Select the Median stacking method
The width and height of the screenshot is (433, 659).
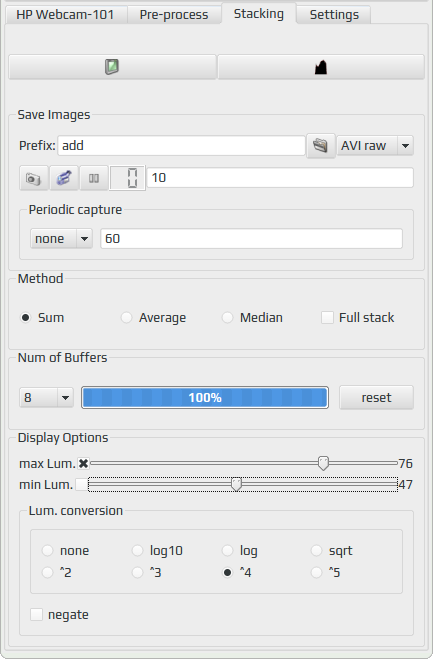[252, 317]
